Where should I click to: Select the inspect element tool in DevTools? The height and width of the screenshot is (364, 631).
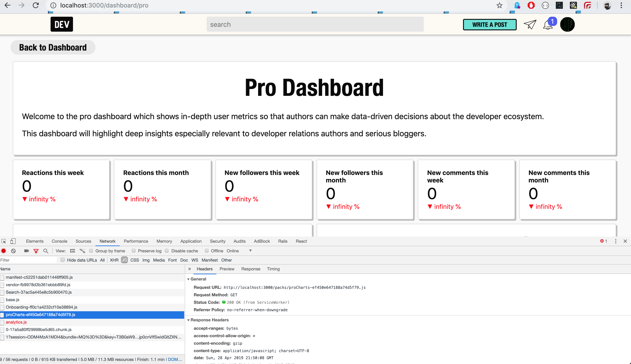[x=4, y=241]
